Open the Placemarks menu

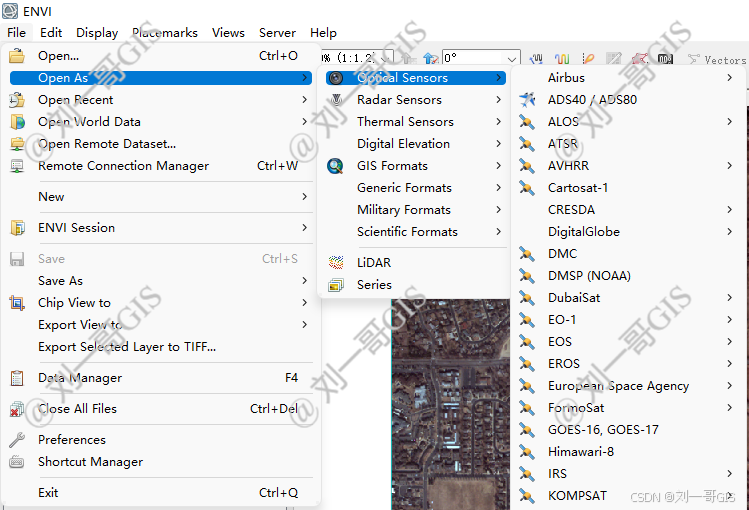[x=165, y=32]
